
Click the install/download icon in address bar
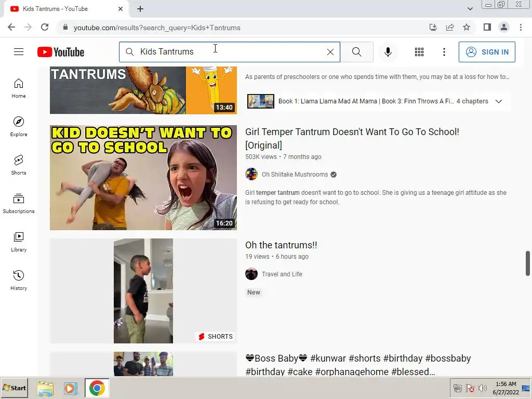pos(433,28)
